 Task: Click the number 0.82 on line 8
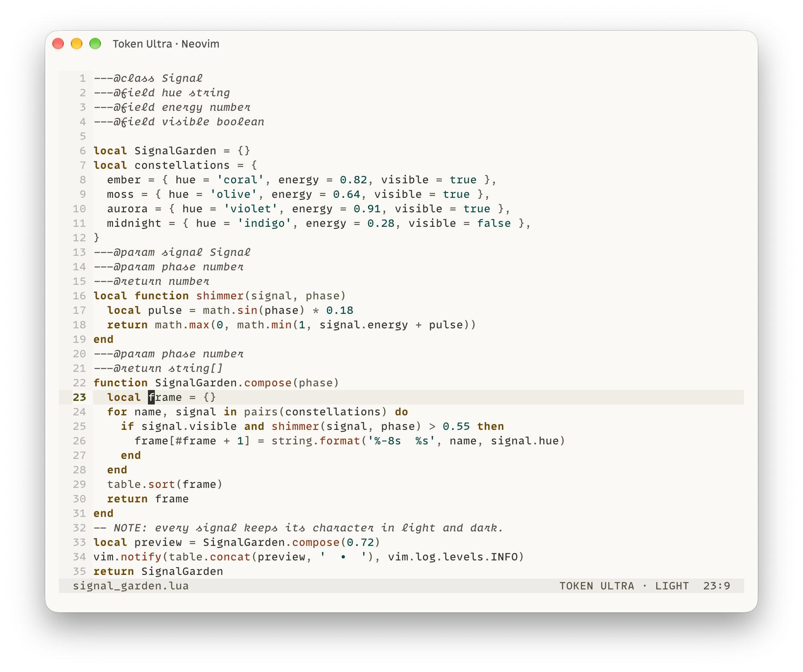pos(354,180)
